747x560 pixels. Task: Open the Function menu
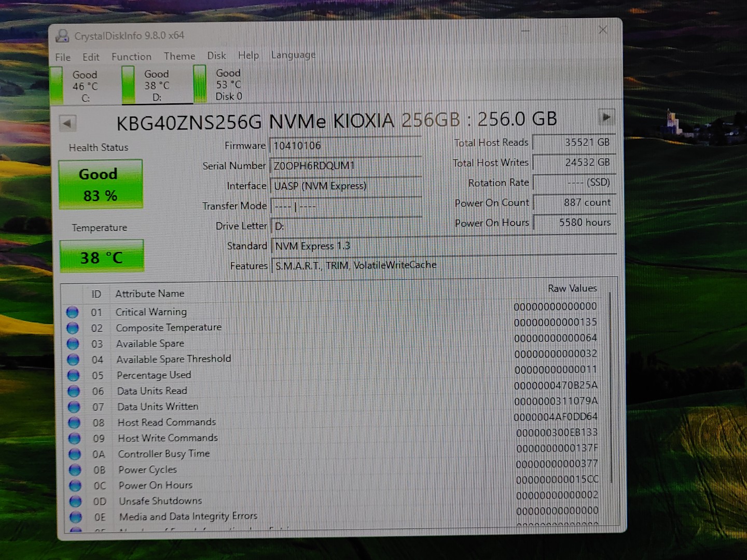click(x=131, y=57)
